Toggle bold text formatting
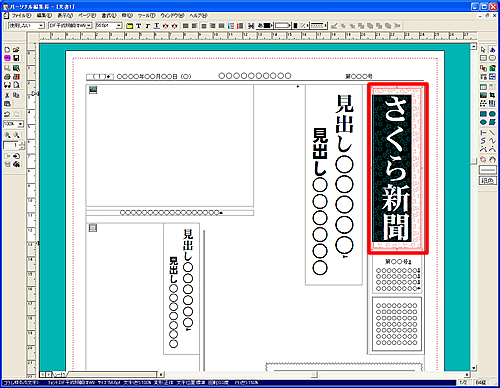Image resolution: width=500 pixels, height=388 pixels. tap(139, 26)
